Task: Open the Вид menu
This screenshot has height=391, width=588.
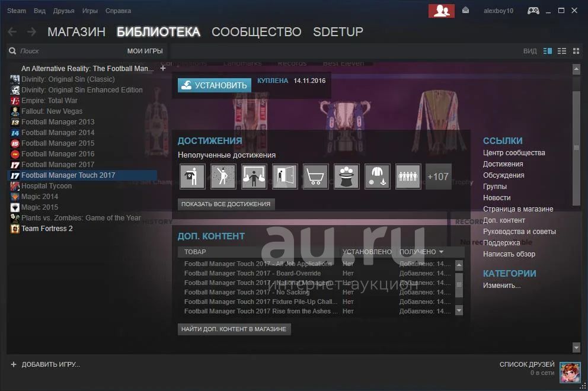Action: tap(39, 11)
